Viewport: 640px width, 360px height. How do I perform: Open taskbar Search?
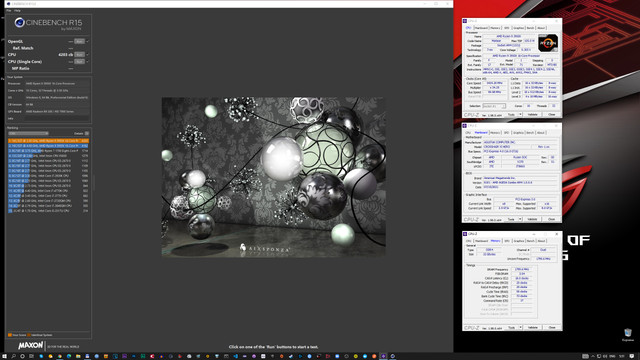(x=13, y=356)
